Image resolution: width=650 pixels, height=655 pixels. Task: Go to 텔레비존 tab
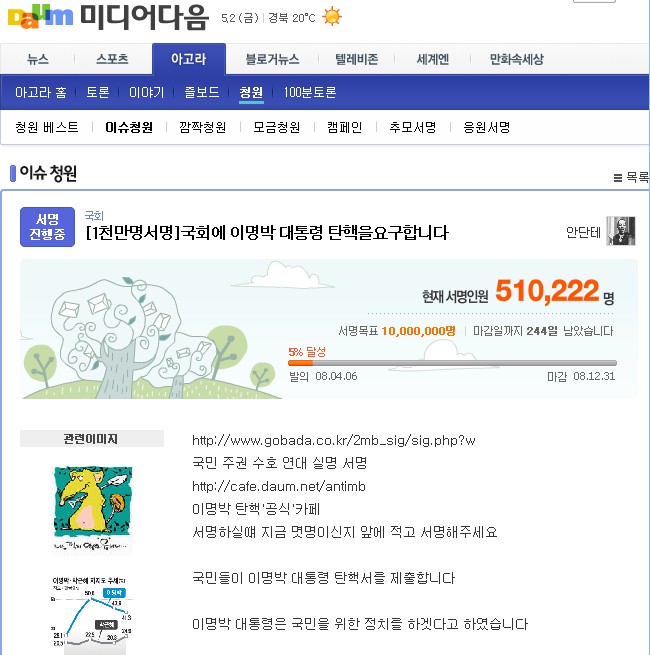click(356, 59)
